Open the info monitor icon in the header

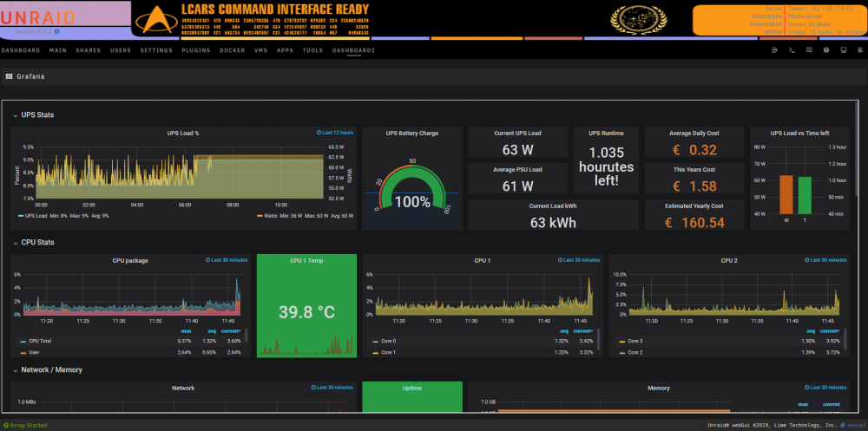[x=843, y=50]
